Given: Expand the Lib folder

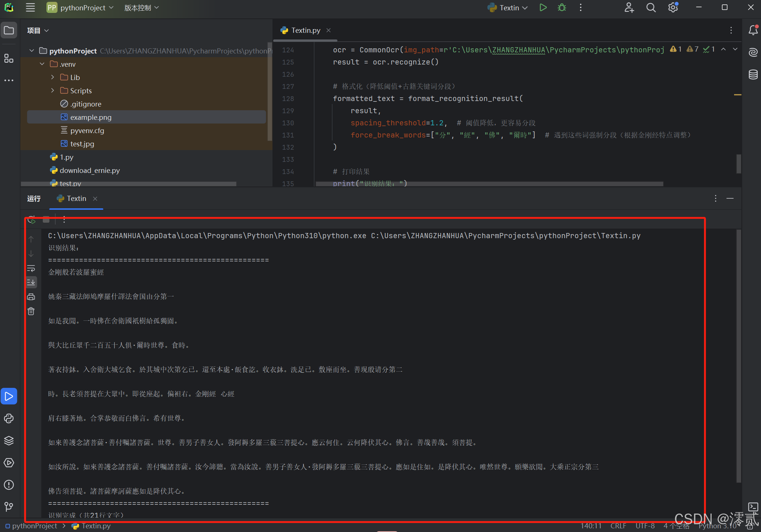Looking at the screenshot, I should (x=52, y=77).
